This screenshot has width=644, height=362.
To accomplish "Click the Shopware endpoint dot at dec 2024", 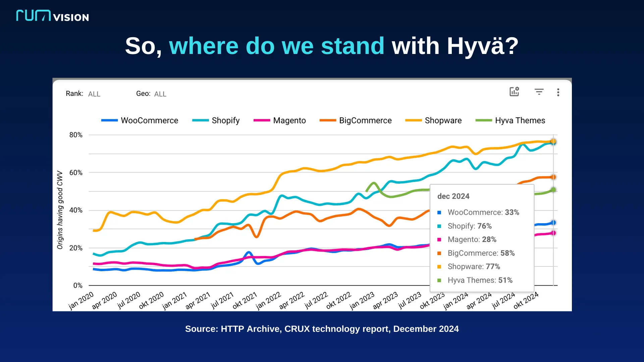I will 553,141.
